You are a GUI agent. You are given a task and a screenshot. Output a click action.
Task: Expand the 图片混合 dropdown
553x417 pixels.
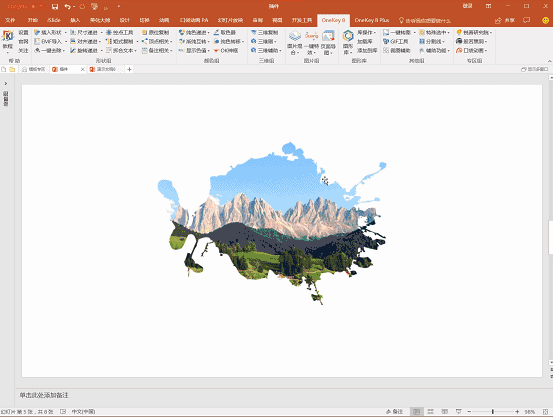pos(294,49)
